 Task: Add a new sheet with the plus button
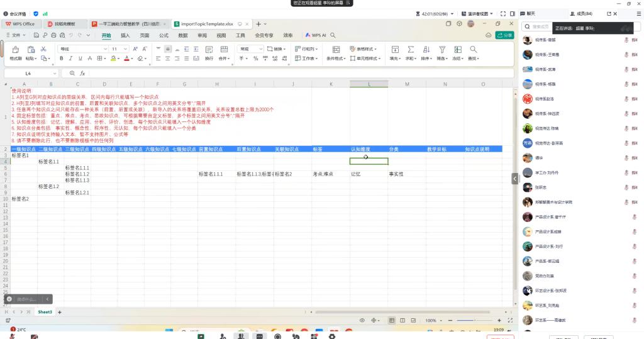tap(60, 313)
